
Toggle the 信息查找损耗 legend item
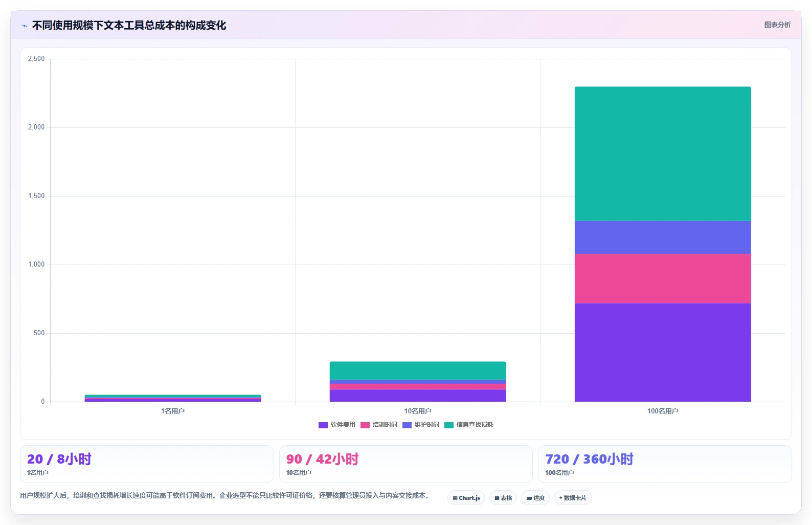(468, 425)
